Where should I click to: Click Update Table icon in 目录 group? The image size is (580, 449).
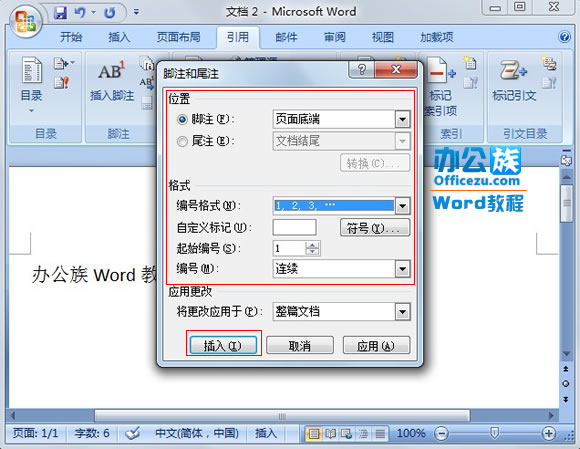click(x=61, y=82)
